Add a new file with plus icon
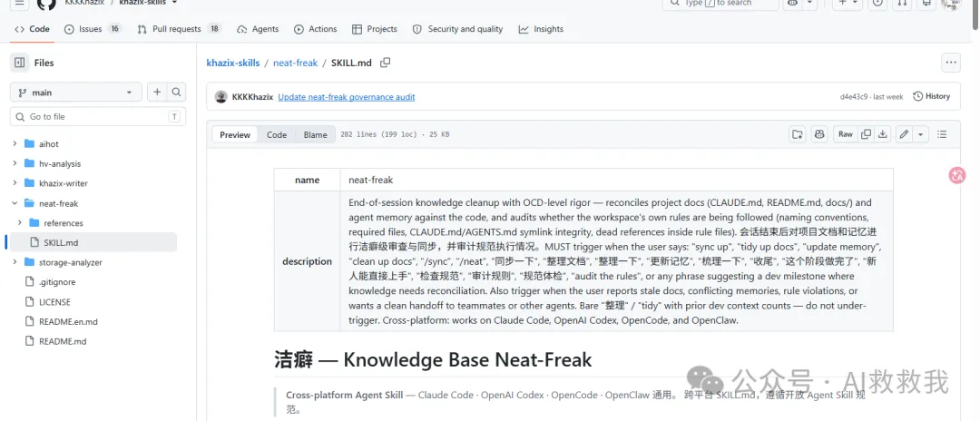The height and width of the screenshot is (421, 980). tap(157, 93)
